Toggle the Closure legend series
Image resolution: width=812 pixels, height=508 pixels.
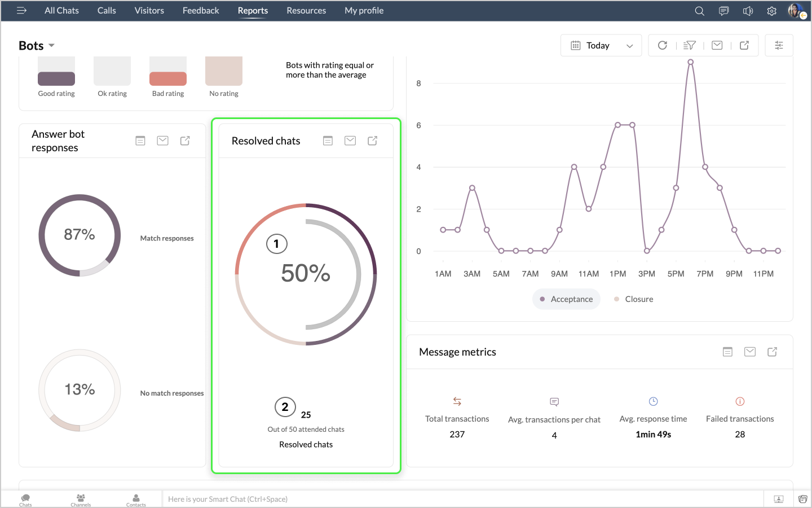click(x=633, y=299)
